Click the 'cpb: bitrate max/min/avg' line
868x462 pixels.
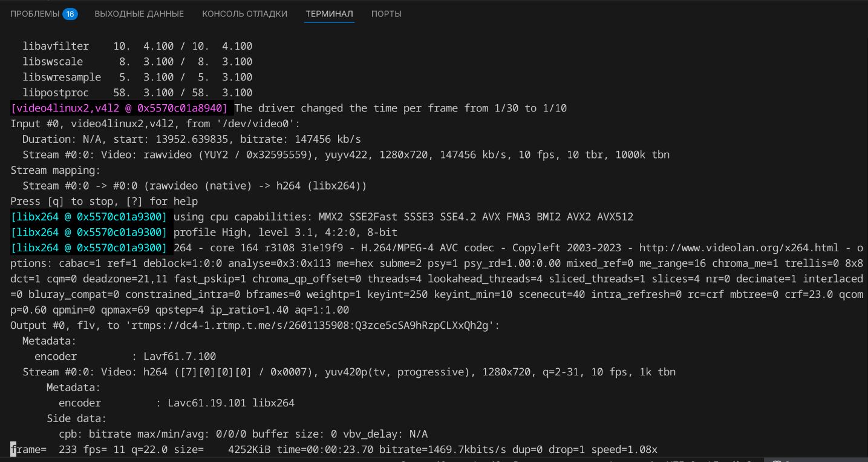(243, 434)
